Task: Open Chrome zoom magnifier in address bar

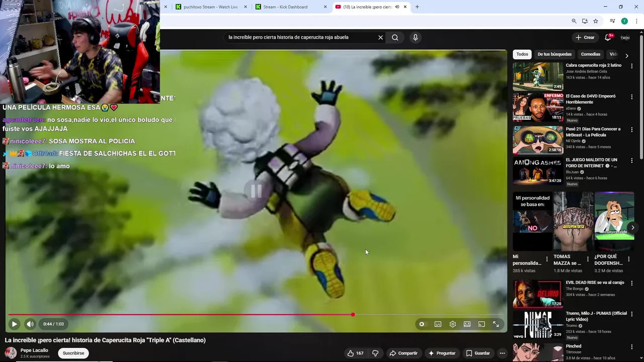Action: pos(574,21)
